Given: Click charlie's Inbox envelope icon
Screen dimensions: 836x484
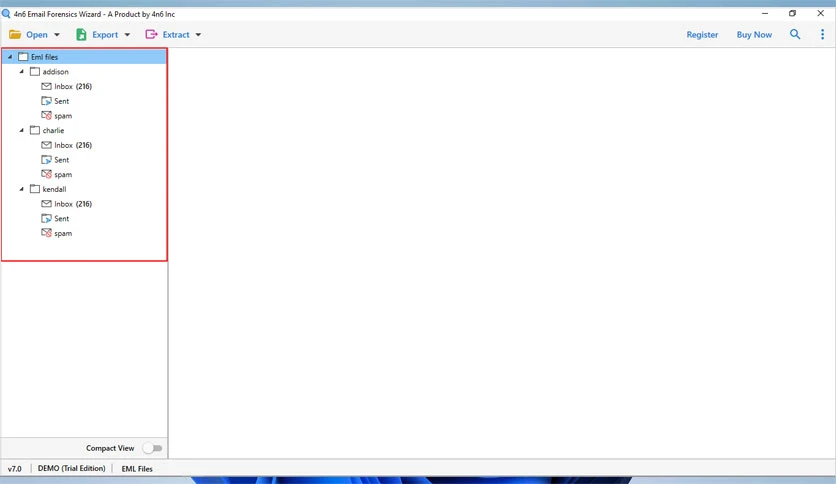Looking at the screenshot, I should coord(46,145).
